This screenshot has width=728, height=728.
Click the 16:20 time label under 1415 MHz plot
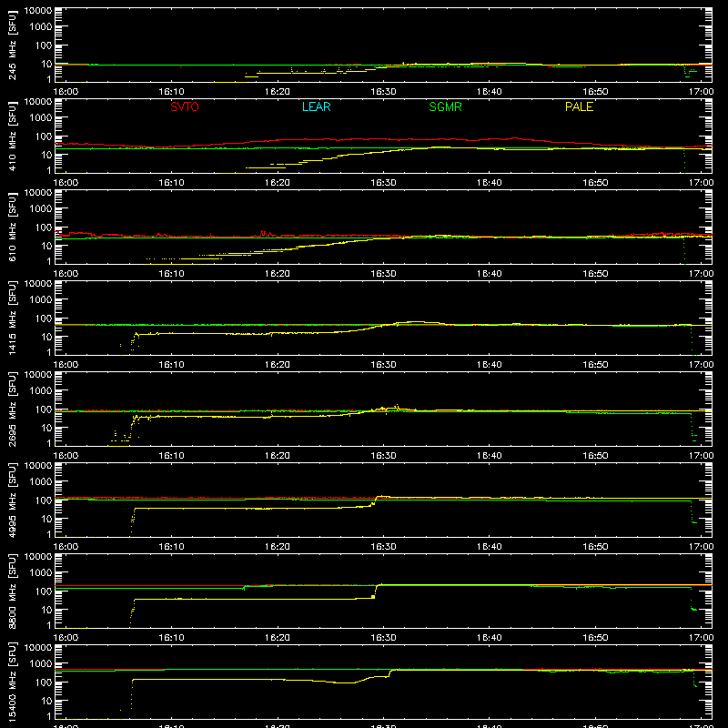tap(278, 365)
